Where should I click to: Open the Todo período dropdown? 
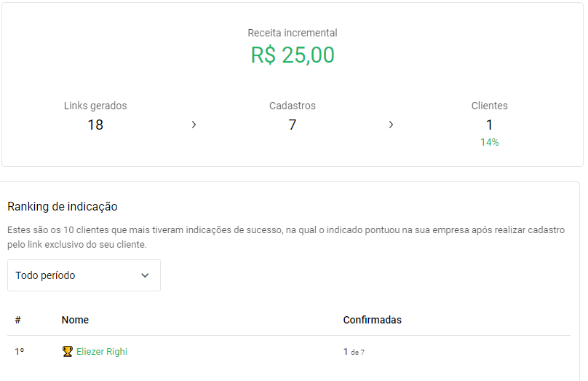tap(84, 275)
